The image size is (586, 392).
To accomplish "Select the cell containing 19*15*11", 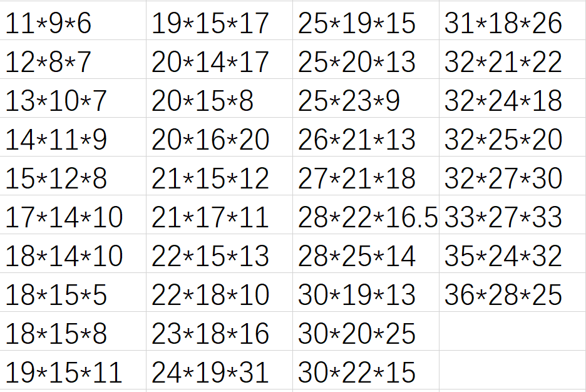I will (x=73, y=370).
